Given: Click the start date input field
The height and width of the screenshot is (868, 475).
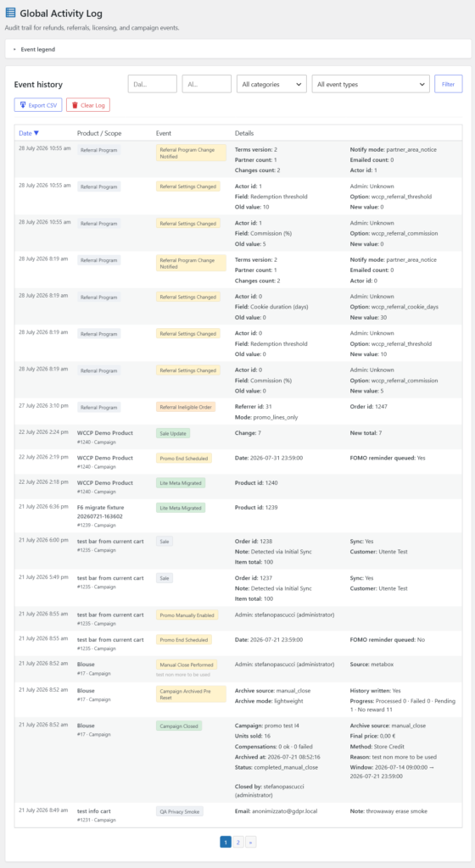Looking at the screenshot, I should click(x=152, y=84).
